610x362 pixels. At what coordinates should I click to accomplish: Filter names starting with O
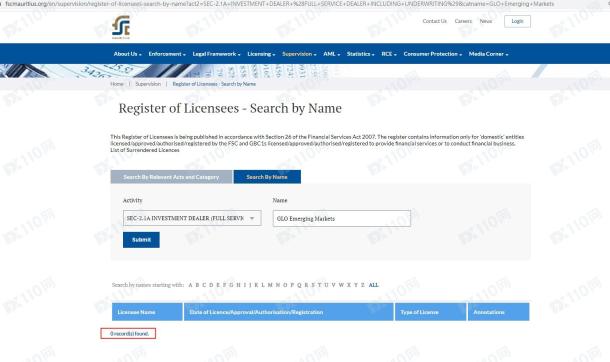pyautogui.click(x=285, y=285)
